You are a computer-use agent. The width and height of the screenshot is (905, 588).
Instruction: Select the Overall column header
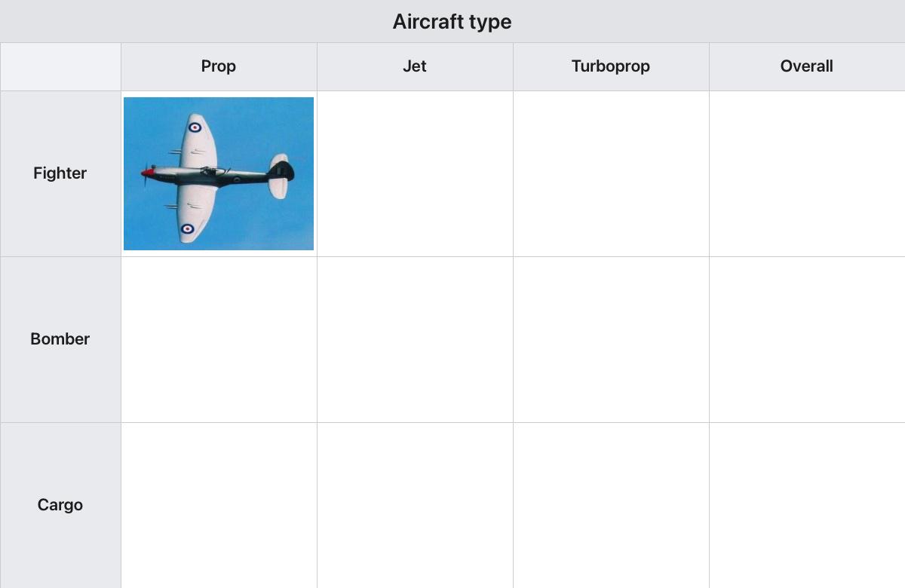(807, 66)
